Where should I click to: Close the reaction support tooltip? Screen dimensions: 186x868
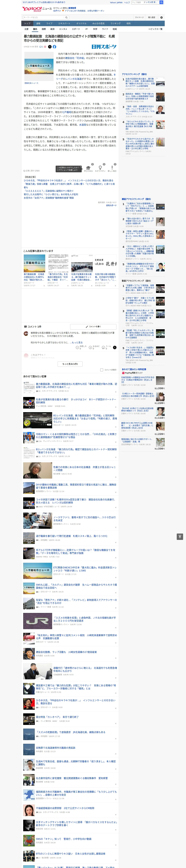click(81, 167)
